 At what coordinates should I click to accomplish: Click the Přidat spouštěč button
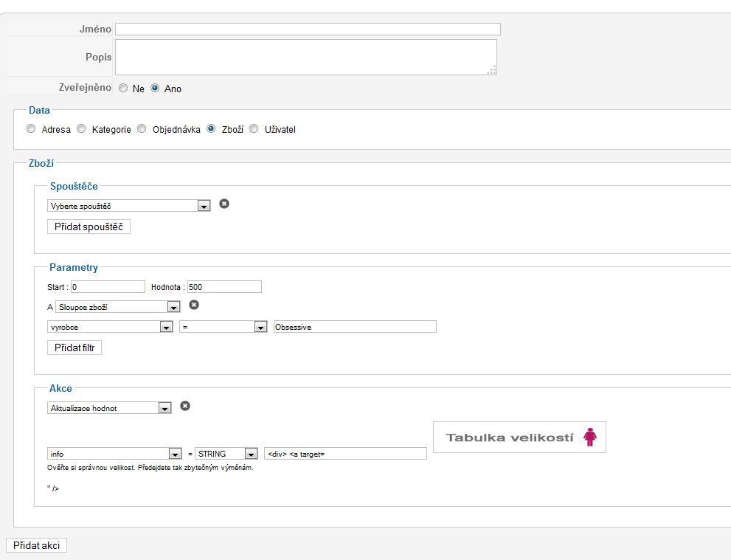89,227
